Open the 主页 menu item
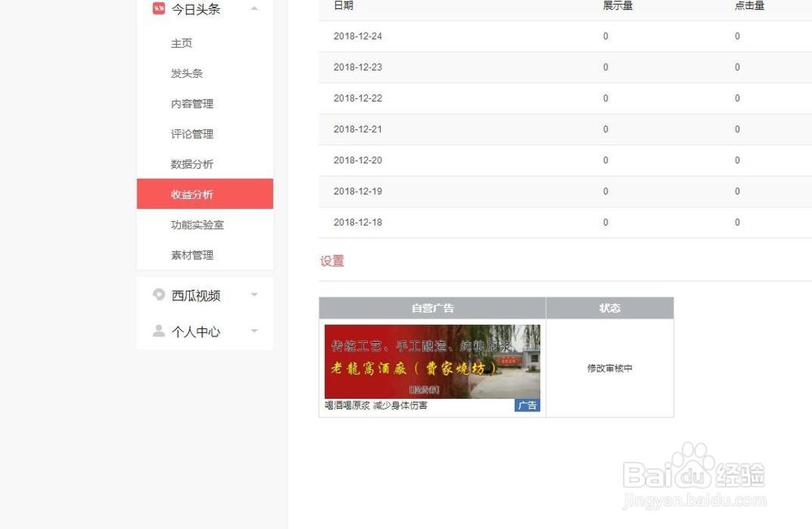Image resolution: width=812 pixels, height=529 pixels. tap(182, 44)
